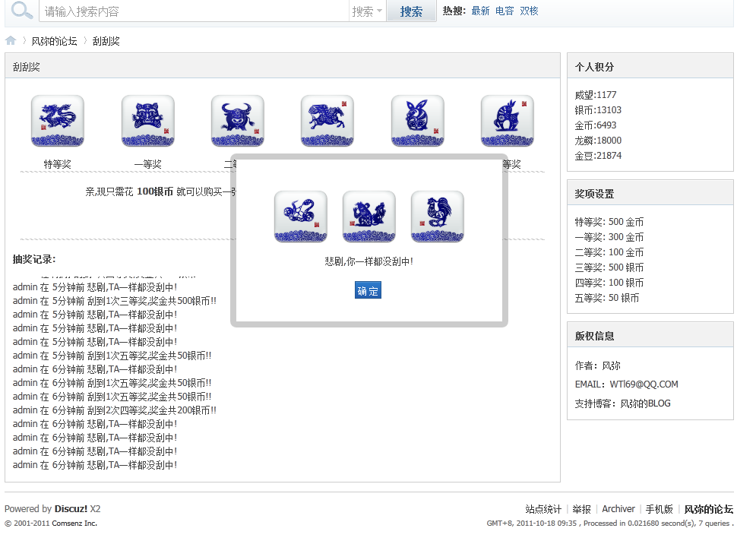Viewport: 756px width, 560px height.
Task: Click the blue 搜索 search button
Action: (x=411, y=11)
